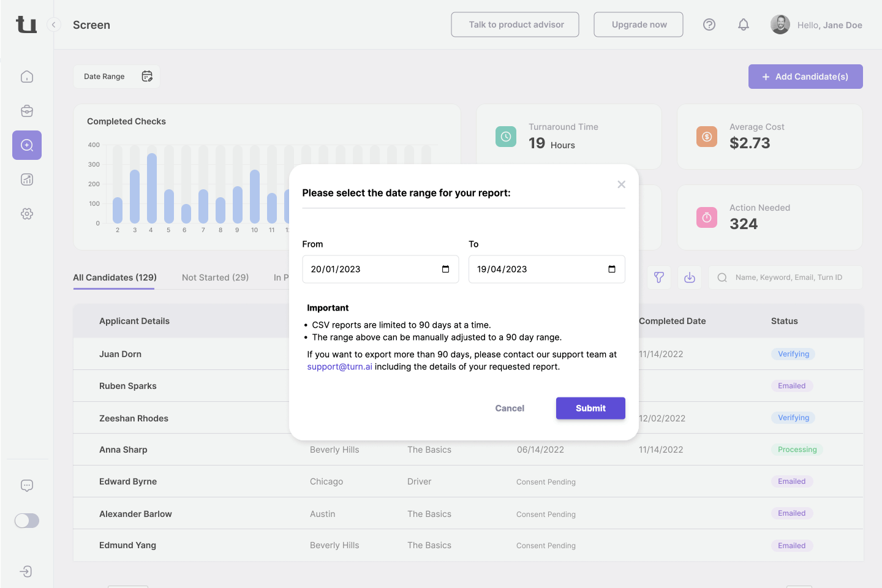Click the briefcase icon in the sidebar

coord(27,111)
